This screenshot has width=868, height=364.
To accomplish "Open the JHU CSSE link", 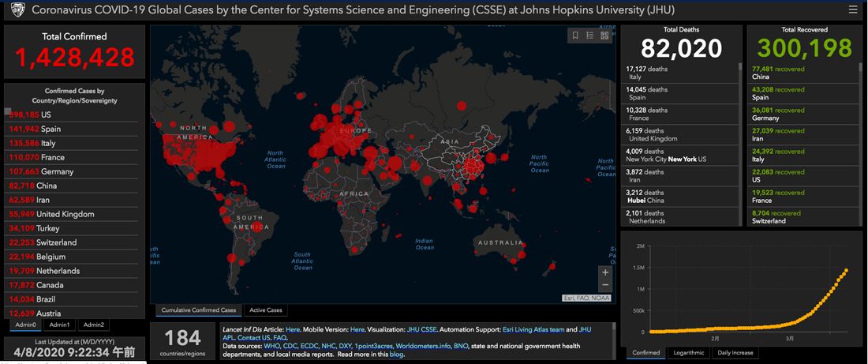I will point(422,329).
